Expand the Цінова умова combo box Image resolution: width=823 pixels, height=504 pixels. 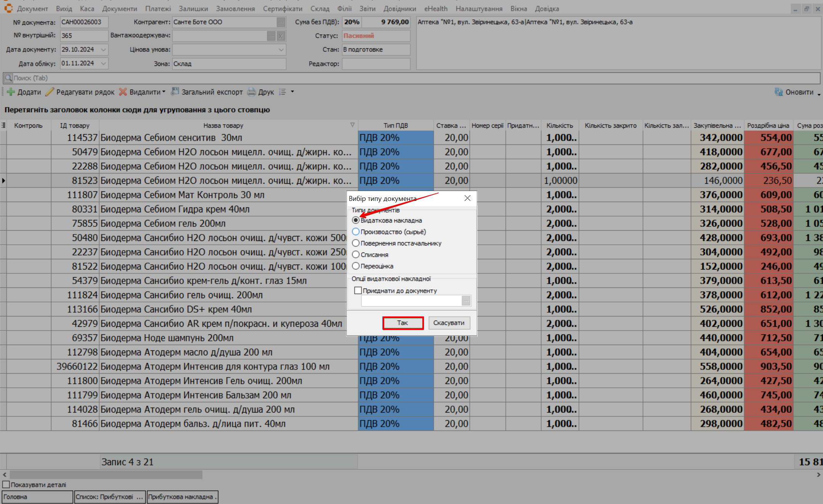coord(281,50)
